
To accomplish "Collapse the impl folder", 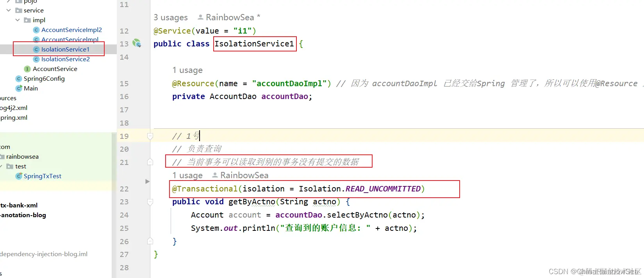I will pos(18,20).
